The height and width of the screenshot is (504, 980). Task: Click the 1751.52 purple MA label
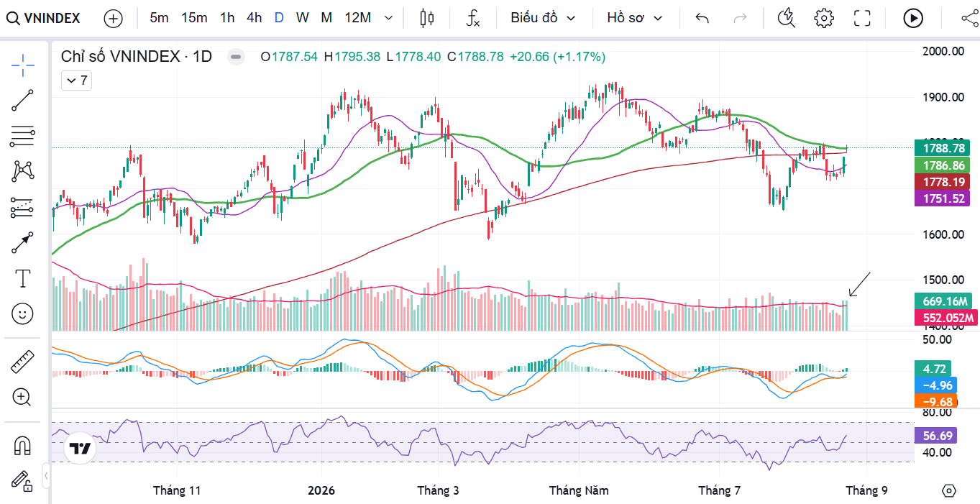tap(942, 198)
